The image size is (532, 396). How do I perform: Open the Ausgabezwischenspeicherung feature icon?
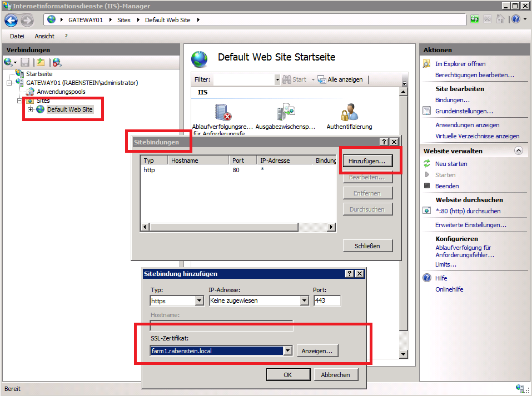[285, 113]
